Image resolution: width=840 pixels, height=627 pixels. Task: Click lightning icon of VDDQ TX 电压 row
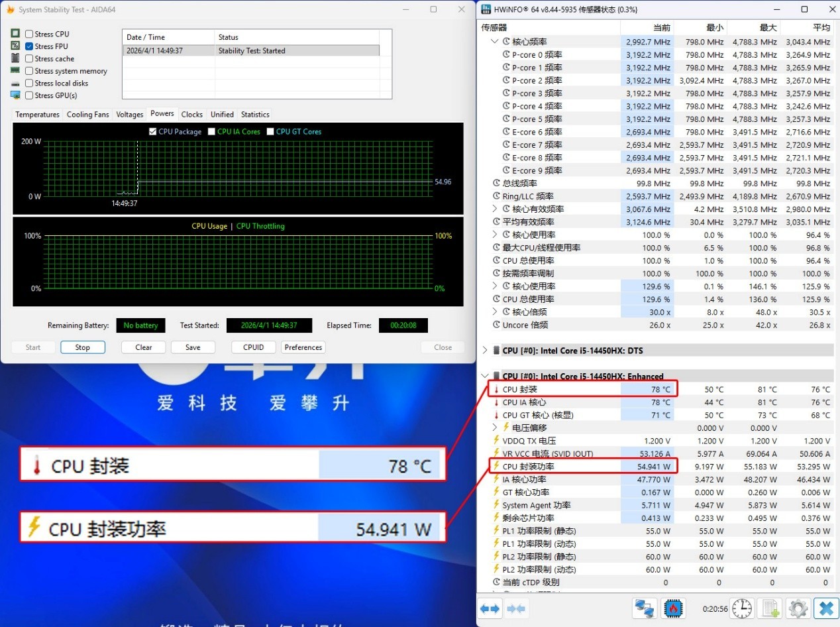(x=496, y=440)
